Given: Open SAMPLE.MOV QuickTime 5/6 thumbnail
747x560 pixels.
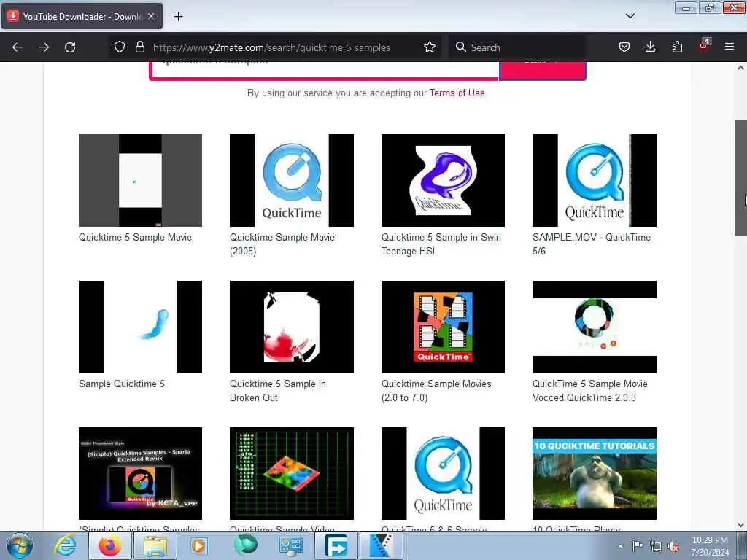Looking at the screenshot, I should click(594, 181).
